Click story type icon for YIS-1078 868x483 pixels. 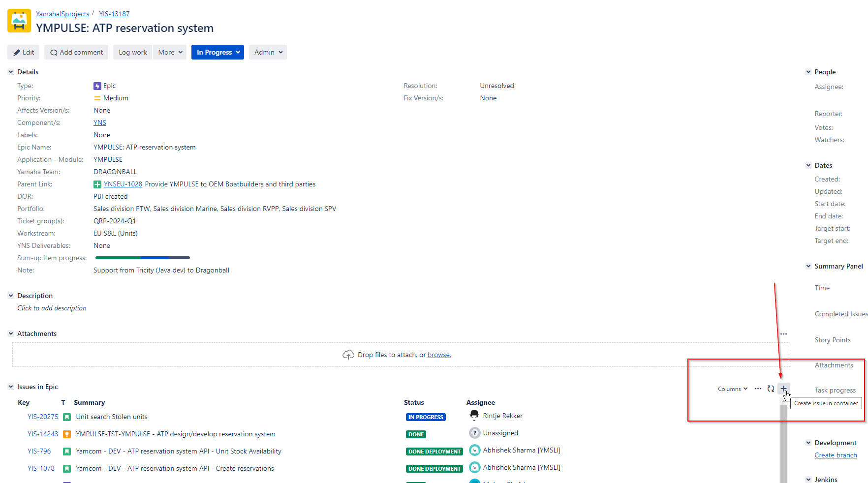point(67,469)
